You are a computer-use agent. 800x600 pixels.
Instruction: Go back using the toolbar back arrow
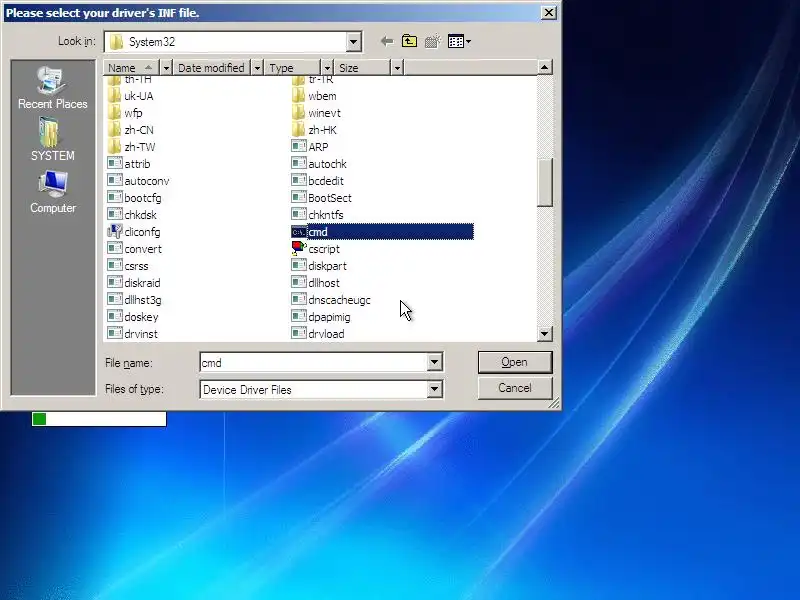pyautogui.click(x=387, y=41)
